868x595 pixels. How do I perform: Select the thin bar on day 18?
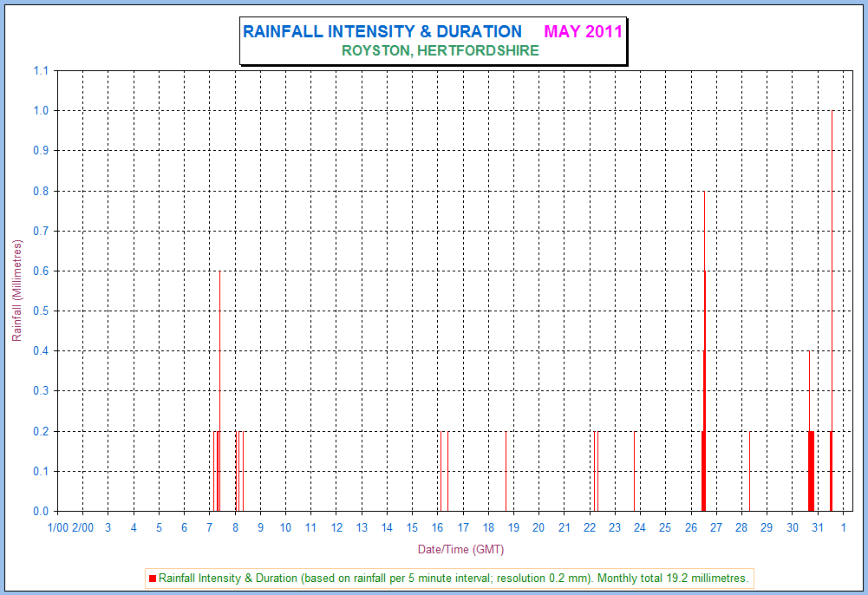(506, 471)
